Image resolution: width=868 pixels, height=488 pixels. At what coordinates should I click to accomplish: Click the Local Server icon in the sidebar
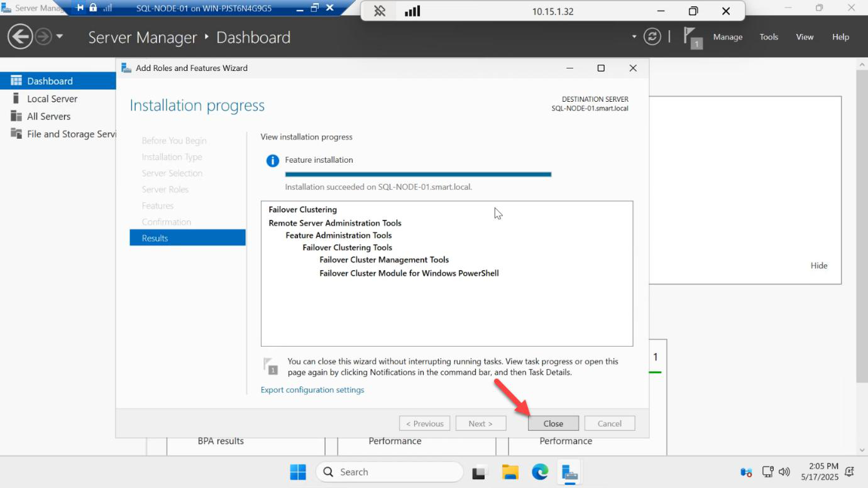point(16,99)
